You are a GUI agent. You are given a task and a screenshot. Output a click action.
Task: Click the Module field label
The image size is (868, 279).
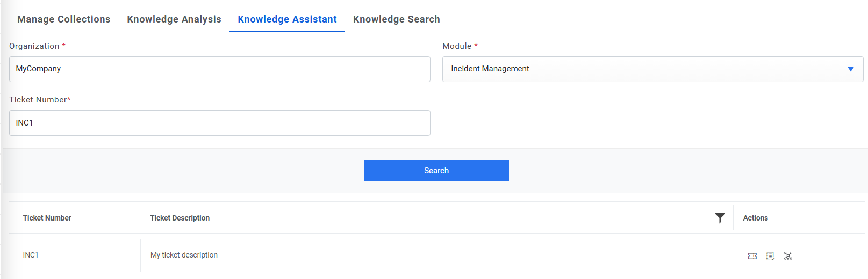click(457, 46)
